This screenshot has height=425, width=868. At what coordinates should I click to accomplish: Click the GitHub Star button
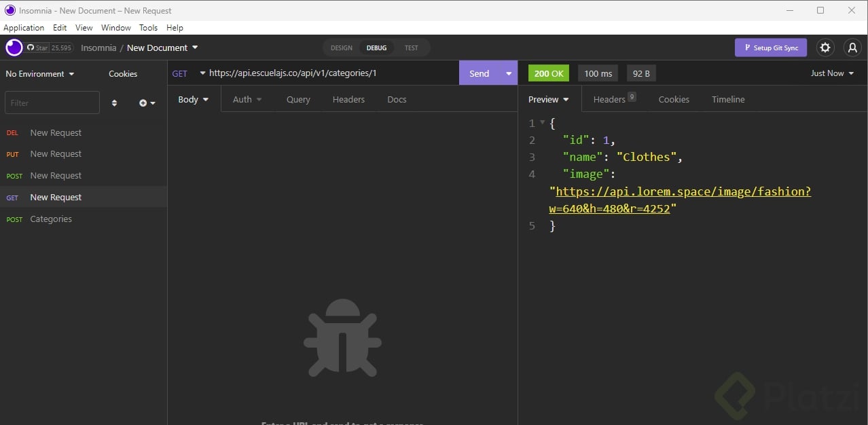click(50, 48)
